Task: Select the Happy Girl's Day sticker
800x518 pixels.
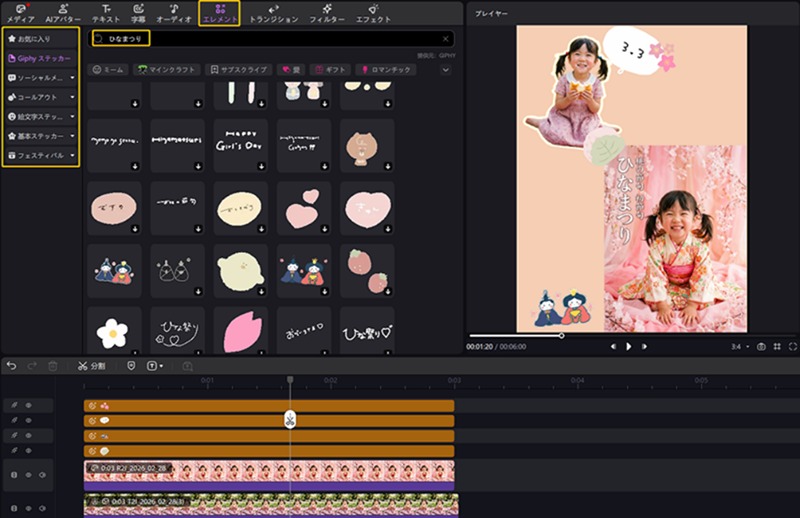Action: (x=240, y=145)
